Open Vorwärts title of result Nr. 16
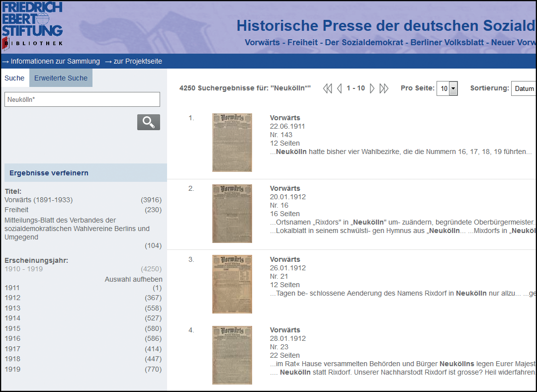Screen dimensions: 537x392 tap(285, 188)
